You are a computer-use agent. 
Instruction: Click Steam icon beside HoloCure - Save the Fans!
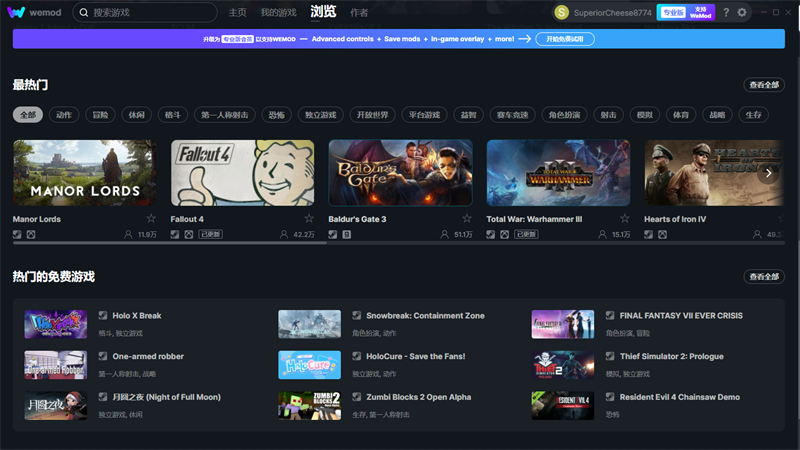[357, 356]
